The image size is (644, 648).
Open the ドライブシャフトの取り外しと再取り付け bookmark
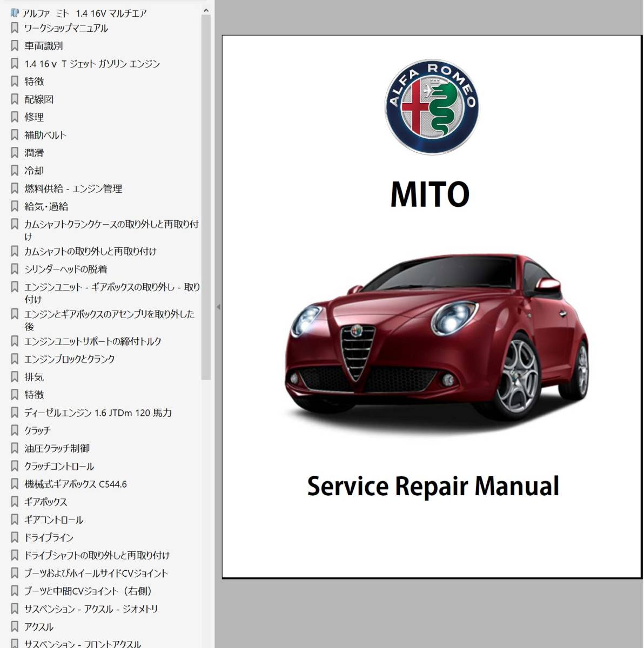coord(97,555)
